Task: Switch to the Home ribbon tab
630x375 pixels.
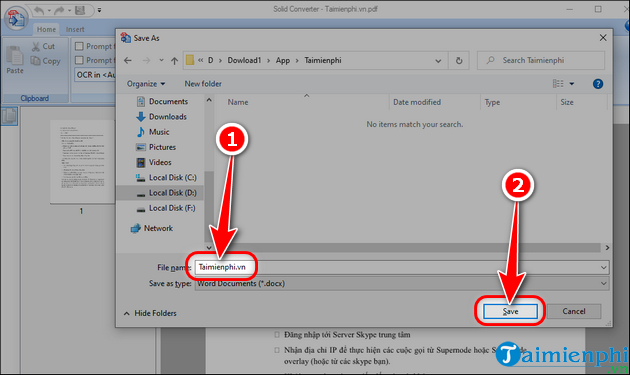Action: (46, 29)
